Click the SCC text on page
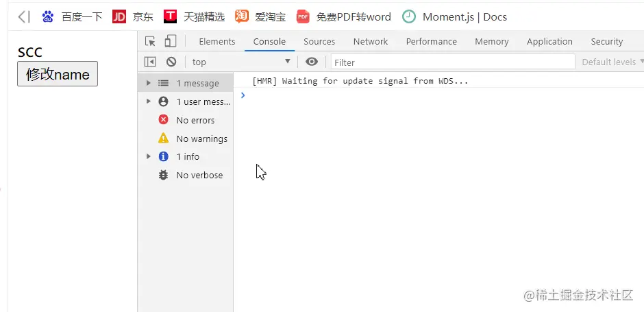This screenshot has height=312, width=644. point(30,52)
